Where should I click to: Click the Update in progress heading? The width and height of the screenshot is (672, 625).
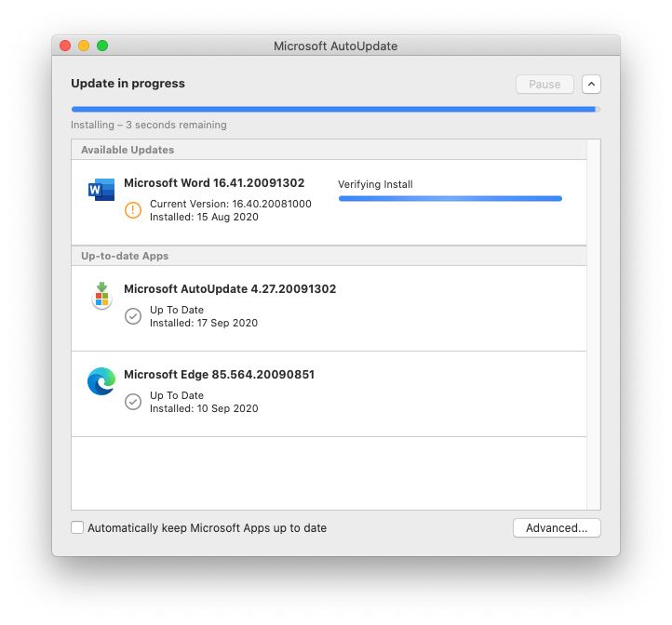(128, 83)
